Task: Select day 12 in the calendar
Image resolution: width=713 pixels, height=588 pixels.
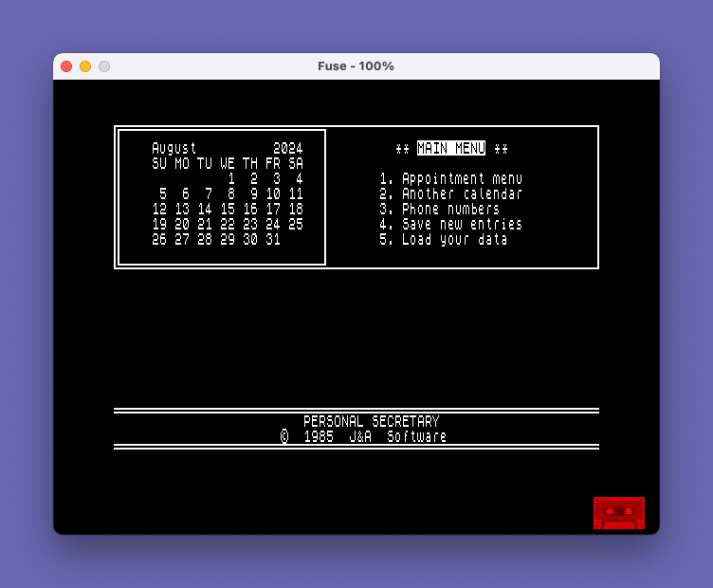Action: [159, 210]
